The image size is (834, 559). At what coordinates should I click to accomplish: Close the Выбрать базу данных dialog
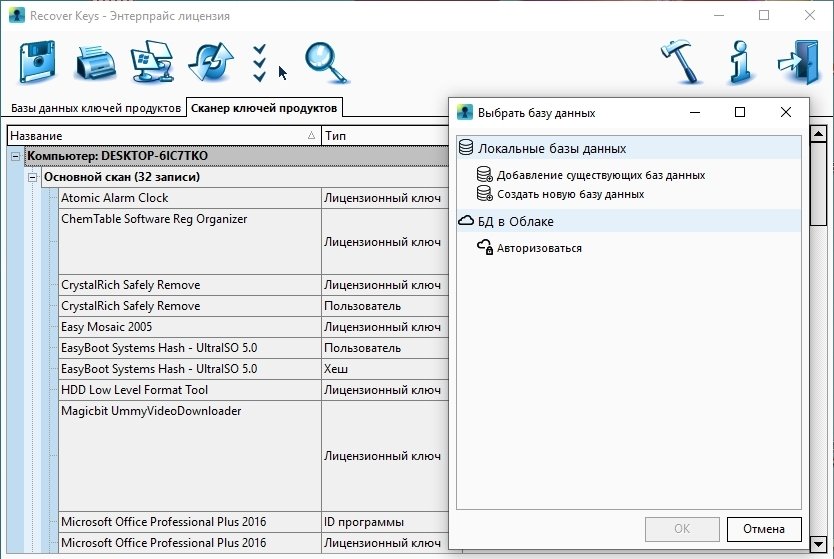coord(786,112)
